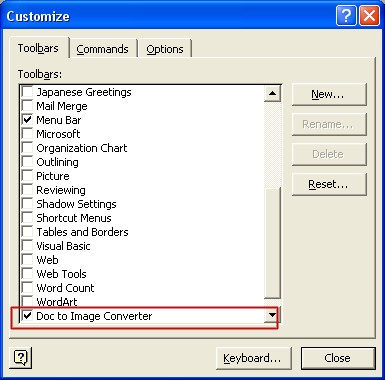
Task: Click the help question mark title bar icon
Action: (346, 16)
